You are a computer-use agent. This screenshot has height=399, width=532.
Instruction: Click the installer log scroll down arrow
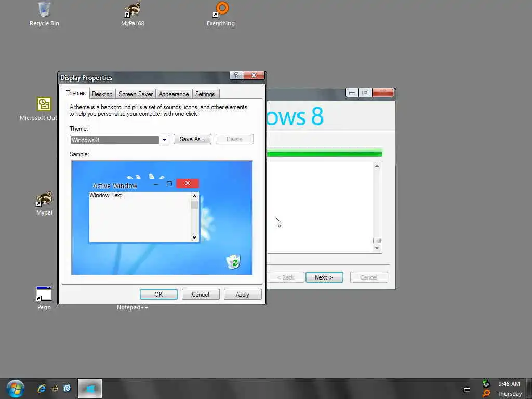click(x=377, y=248)
